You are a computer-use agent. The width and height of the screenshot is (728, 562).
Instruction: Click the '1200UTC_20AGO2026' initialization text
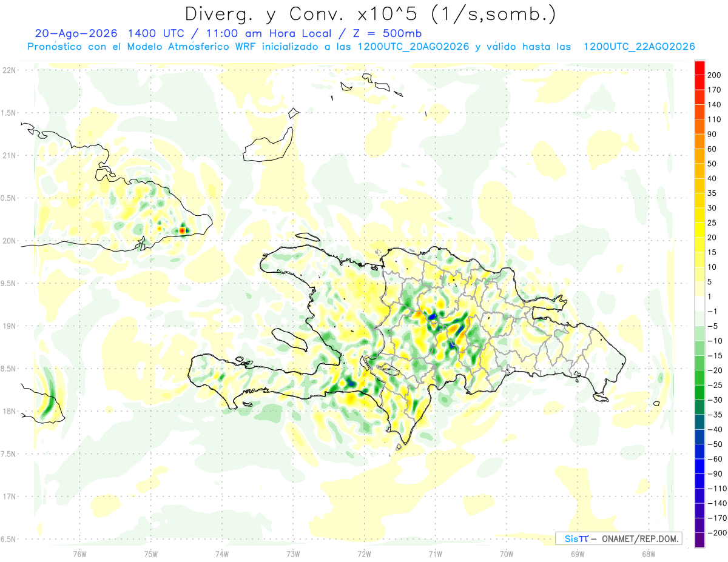point(414,47)
